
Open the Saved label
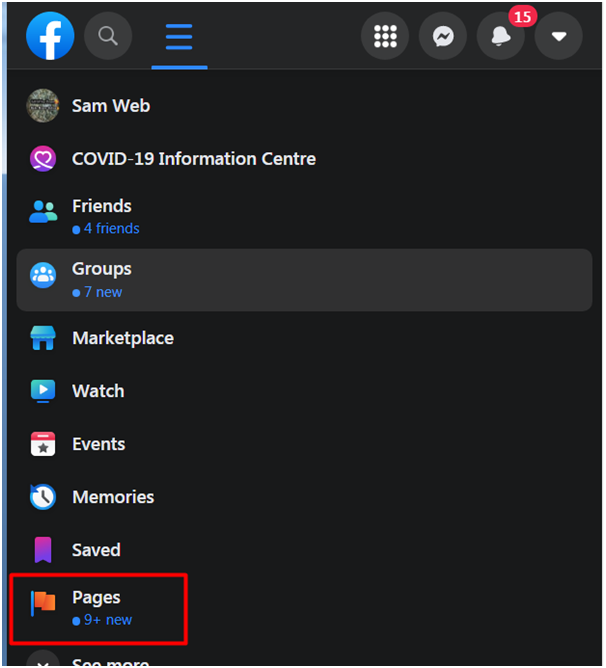pyautogui.click(x=96, y=550)
